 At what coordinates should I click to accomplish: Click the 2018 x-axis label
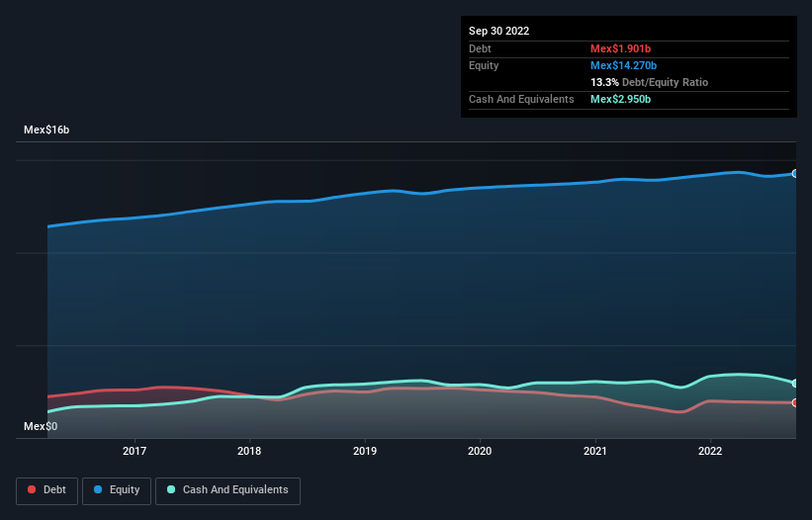(249, 451)
